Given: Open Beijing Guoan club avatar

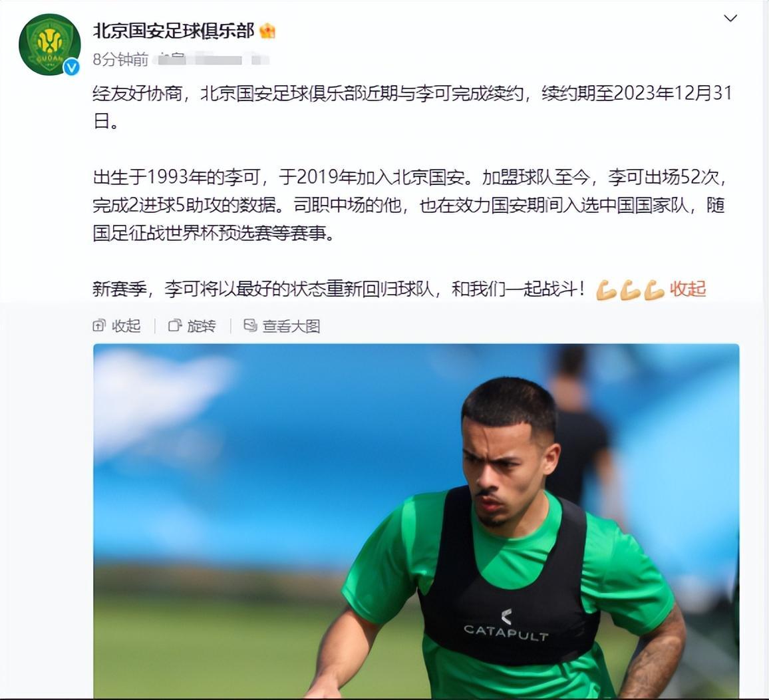Looking at the screenshot, I should [x=49, y=45].
